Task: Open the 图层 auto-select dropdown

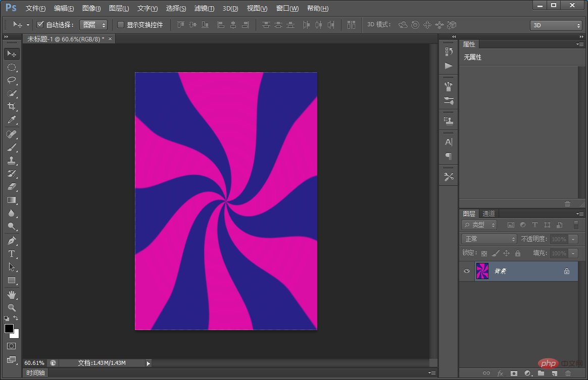Action: (93, 25)
